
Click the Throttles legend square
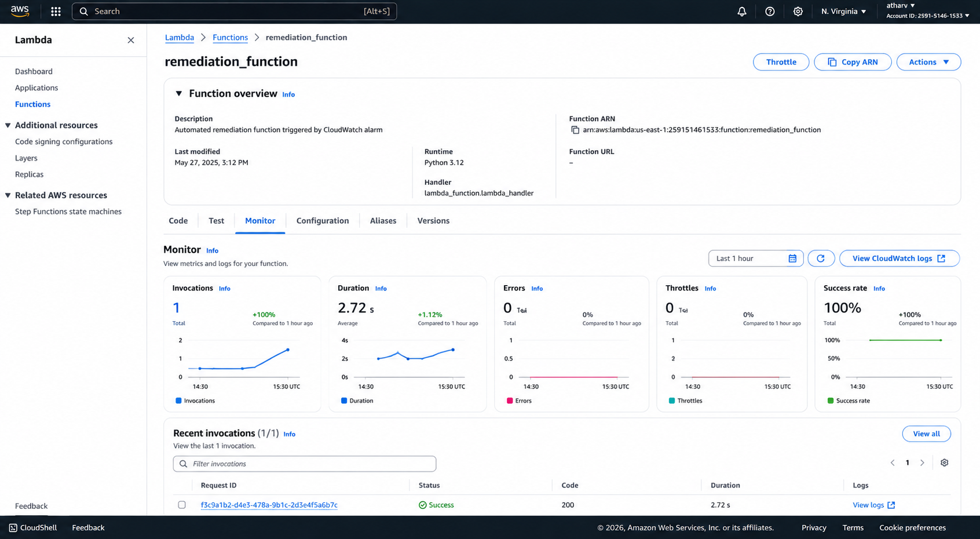point(672,400)
